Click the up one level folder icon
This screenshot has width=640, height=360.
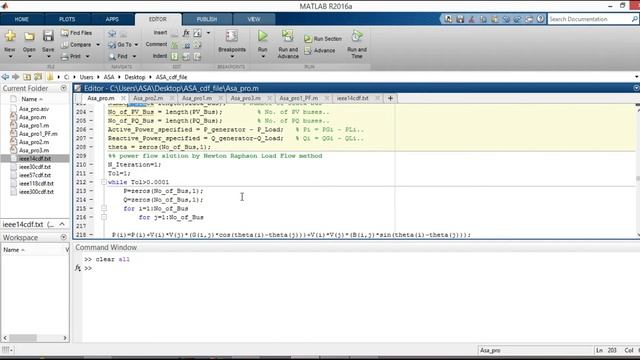(27, 77)
